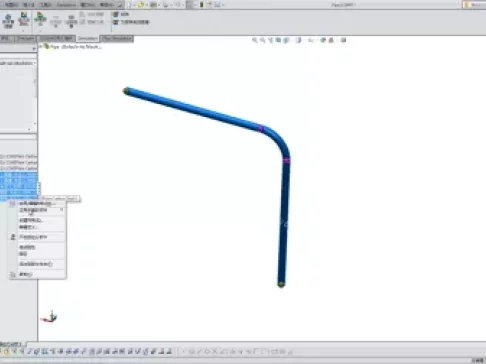Open the Simulation menu in the menu bar
Viewport: 486px width, 364px height.
66,5
